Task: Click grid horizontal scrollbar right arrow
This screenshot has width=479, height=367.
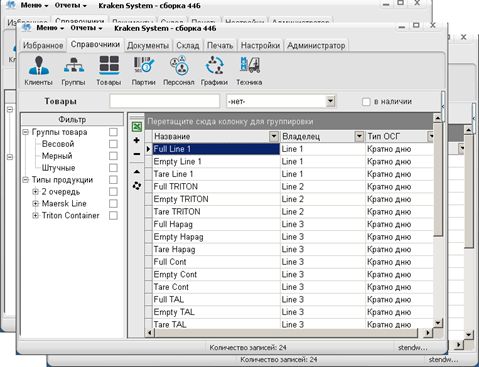Action: pos(428,332)
